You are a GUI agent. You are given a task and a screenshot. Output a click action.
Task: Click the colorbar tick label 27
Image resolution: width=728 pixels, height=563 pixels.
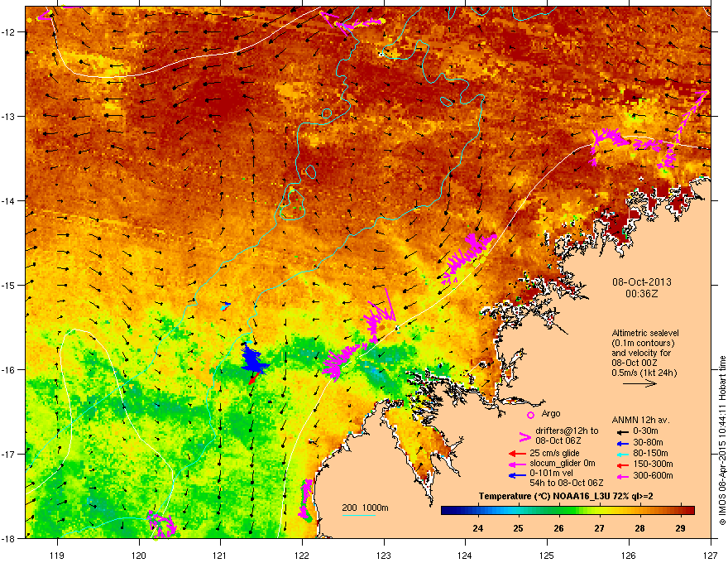600,528
